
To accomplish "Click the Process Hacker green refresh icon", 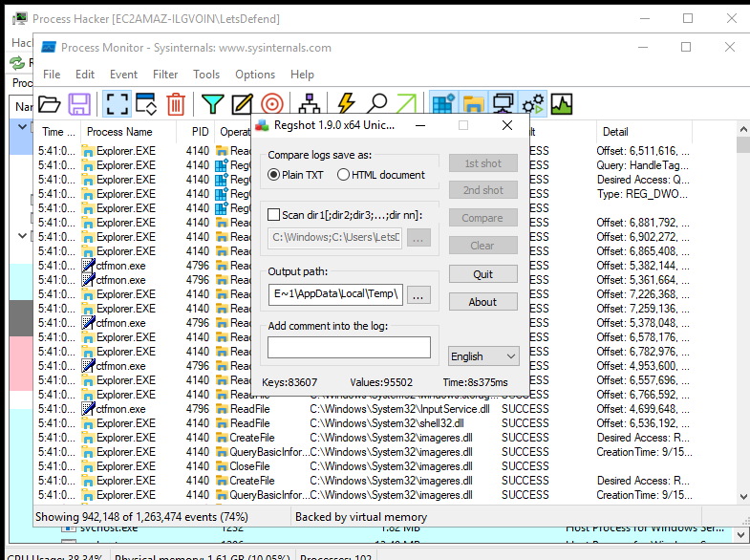I will point(17,63).
